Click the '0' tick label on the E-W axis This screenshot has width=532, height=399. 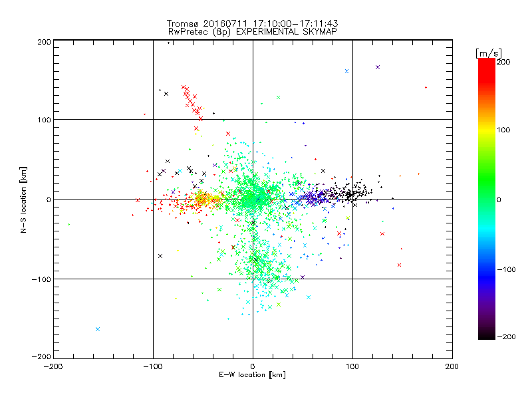[x=253, y=366]
